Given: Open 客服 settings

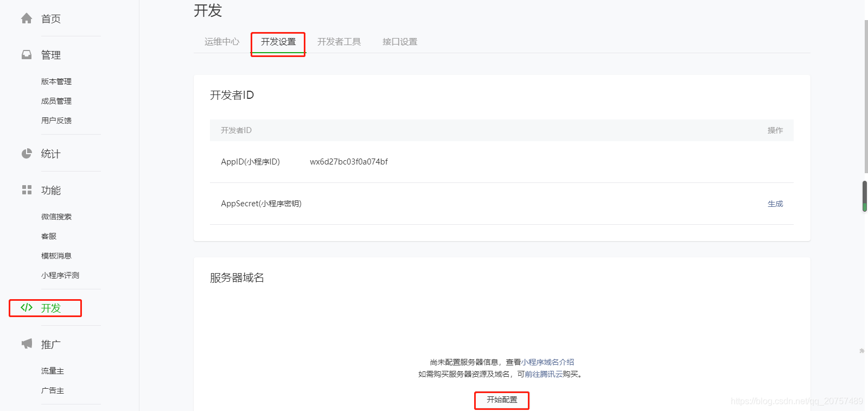Looking at the screenshot, I should point(49,236).
